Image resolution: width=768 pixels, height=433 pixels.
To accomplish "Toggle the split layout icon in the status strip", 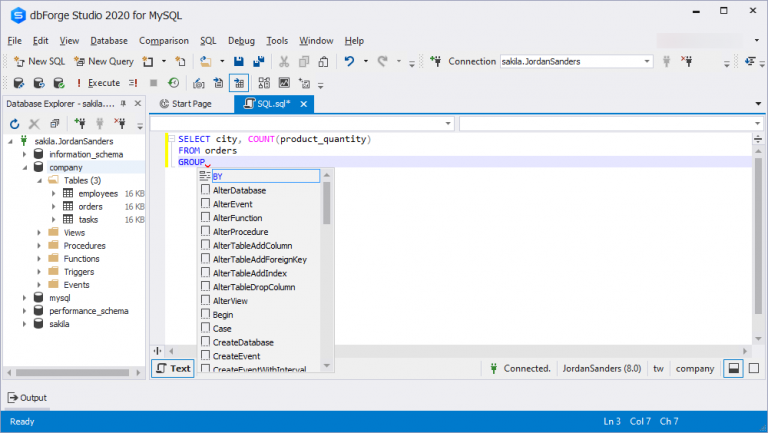I will 734,368.
